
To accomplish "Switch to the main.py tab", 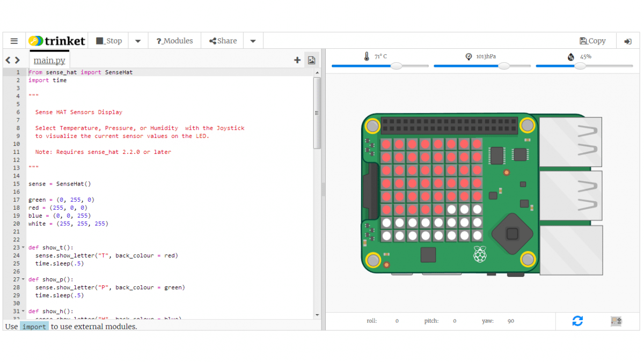I will 49,60.
